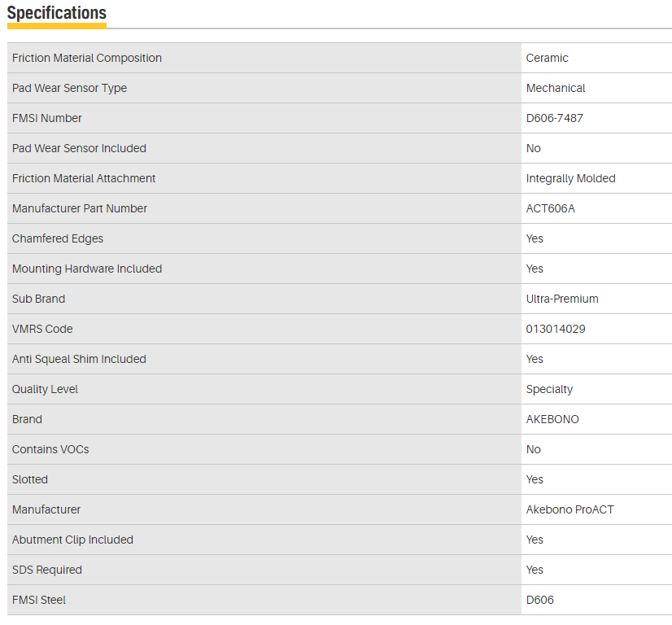Click the Akebono ProACT manufacturer value
This screenshot has height=625, width=672.
click(570, 509)
